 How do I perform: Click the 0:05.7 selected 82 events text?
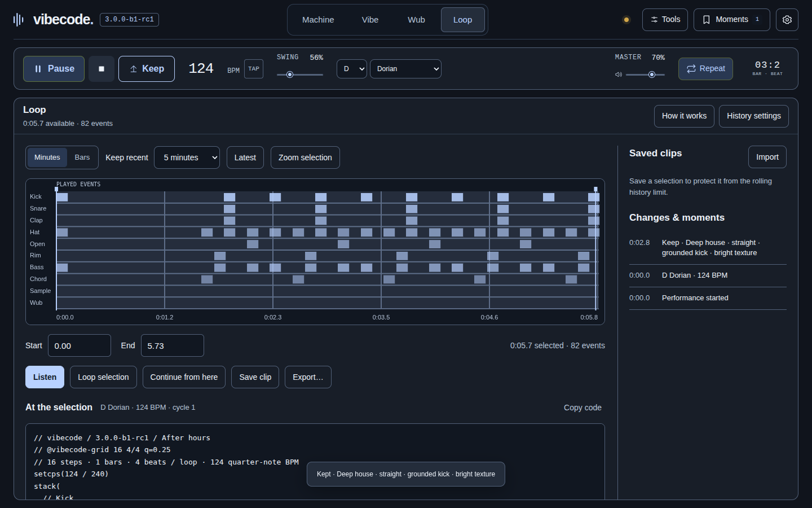point(558,345)
